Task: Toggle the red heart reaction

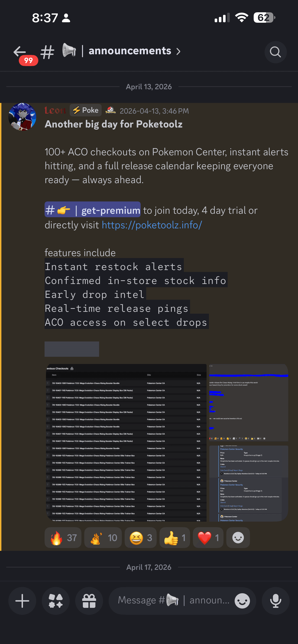Action: [x=208, y=538]
